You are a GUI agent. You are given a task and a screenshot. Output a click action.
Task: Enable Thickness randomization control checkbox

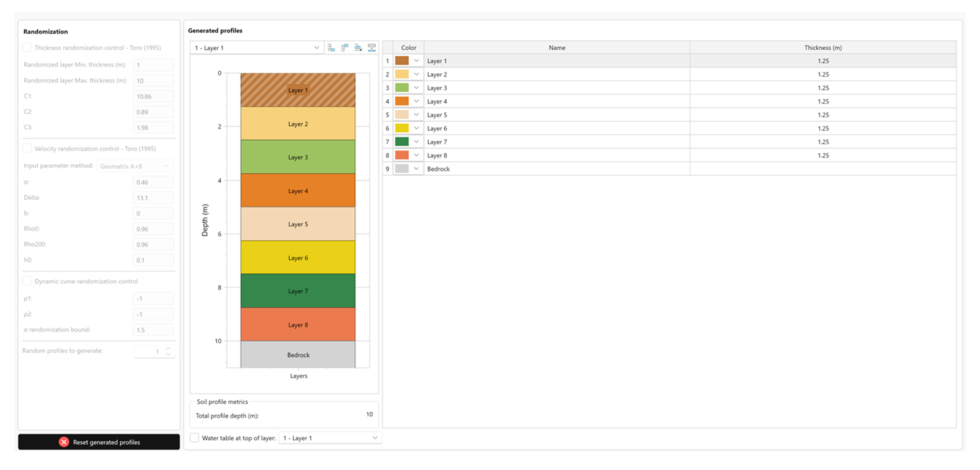tap(27, 48)
